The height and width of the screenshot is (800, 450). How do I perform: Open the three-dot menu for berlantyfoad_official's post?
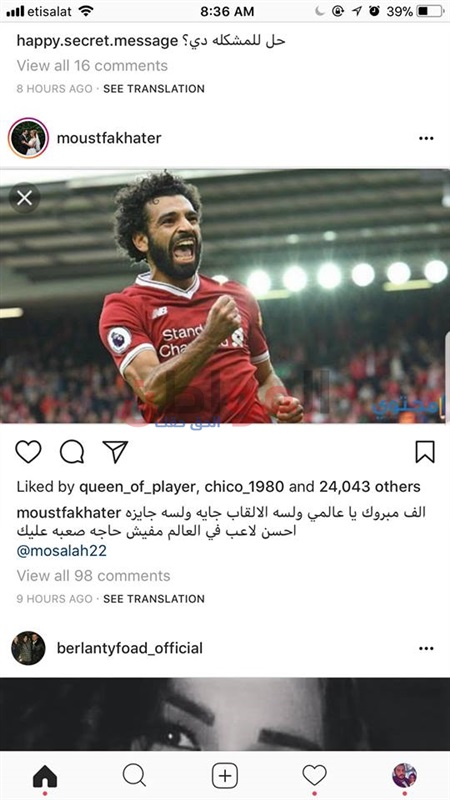point(426,648)
